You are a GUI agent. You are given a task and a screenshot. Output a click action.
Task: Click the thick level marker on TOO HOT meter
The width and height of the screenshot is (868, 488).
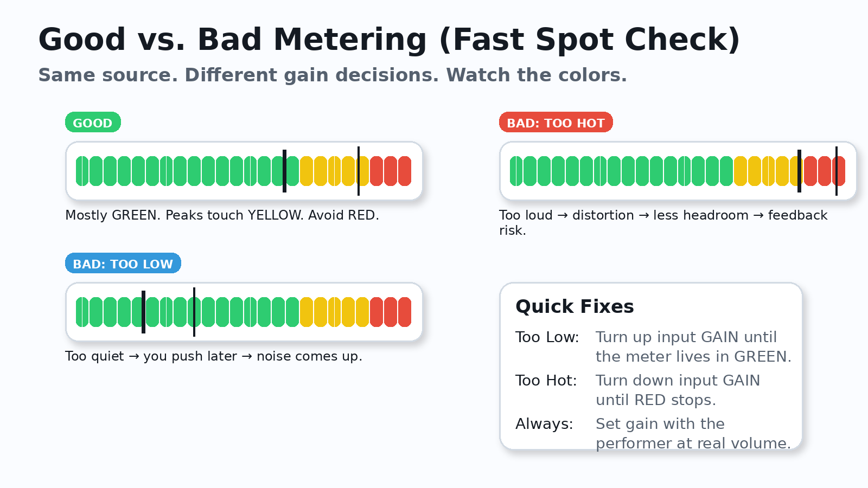click(799, 171)
